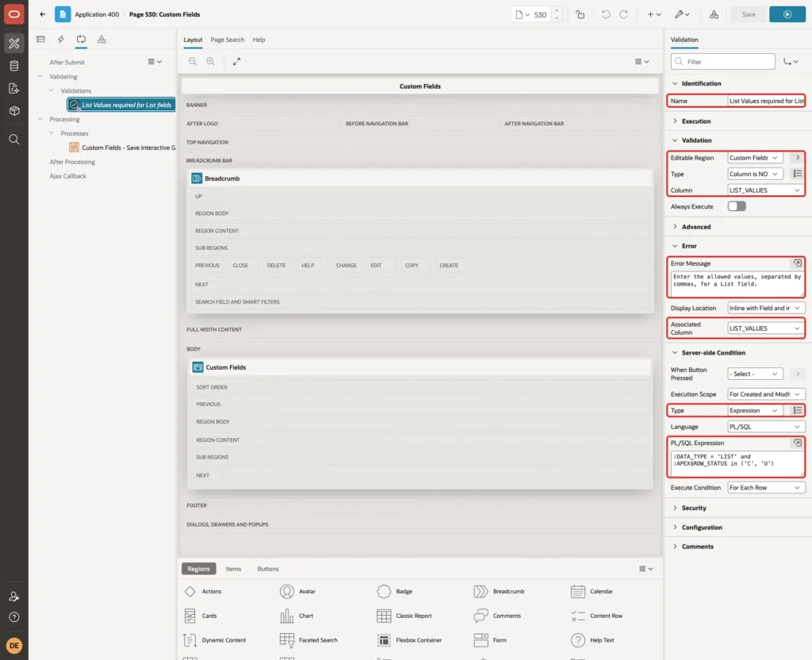
Task: Open the Utilities wrench menu
Action: coord(682,14)
